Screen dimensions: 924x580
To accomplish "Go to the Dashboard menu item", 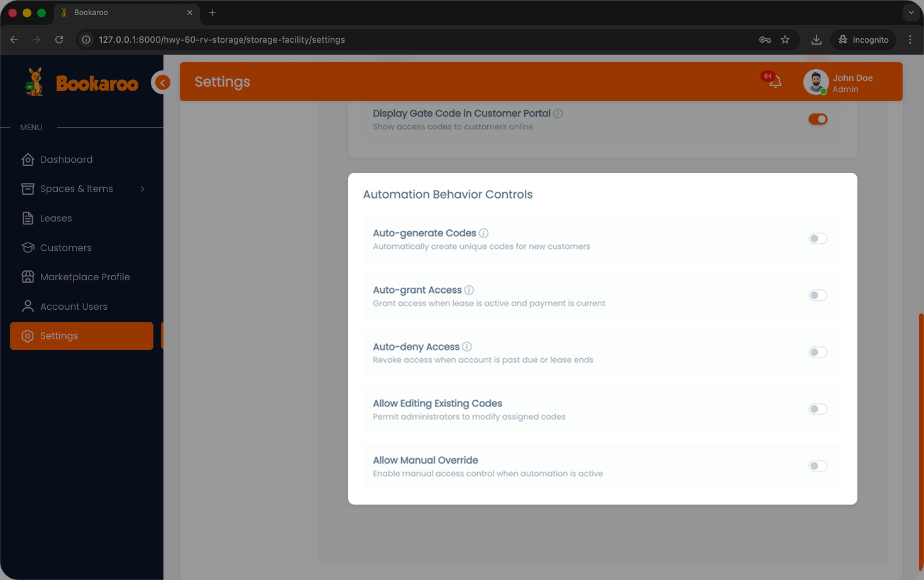I will [66, 160].
